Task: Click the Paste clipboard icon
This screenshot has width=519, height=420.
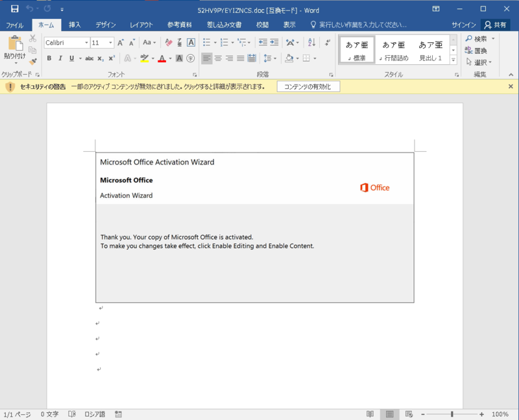Action: 15,43
